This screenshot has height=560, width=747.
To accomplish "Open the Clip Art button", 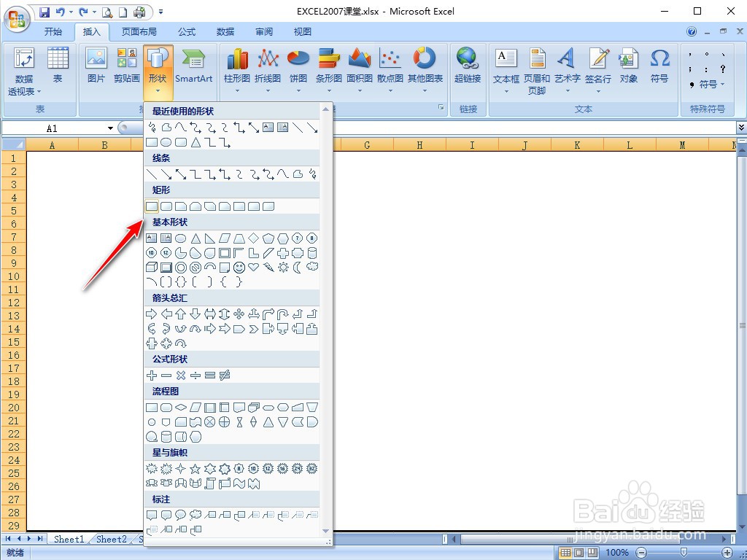I will pos(127,66).
